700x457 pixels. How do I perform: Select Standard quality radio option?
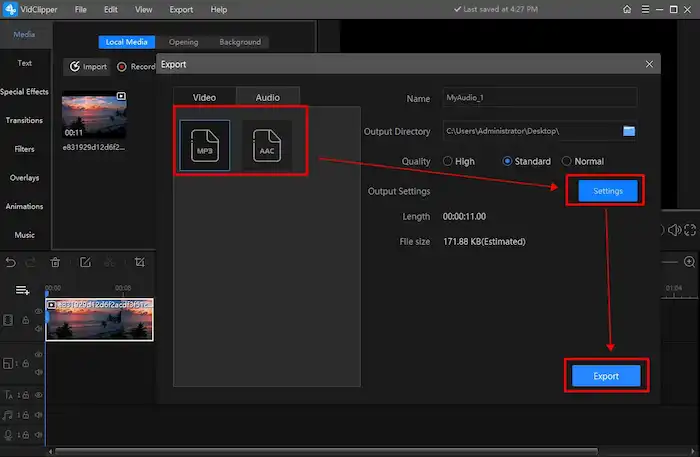[x=507, y=161]
